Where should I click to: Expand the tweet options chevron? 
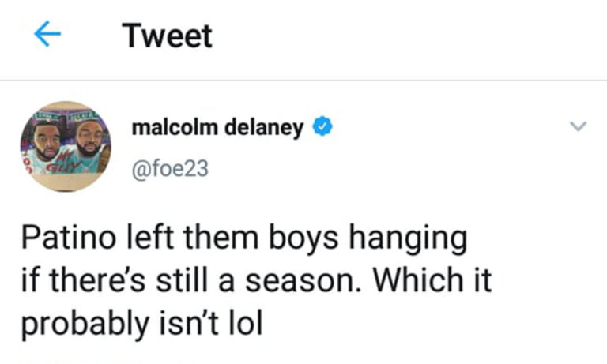click(x=579, y=126)
